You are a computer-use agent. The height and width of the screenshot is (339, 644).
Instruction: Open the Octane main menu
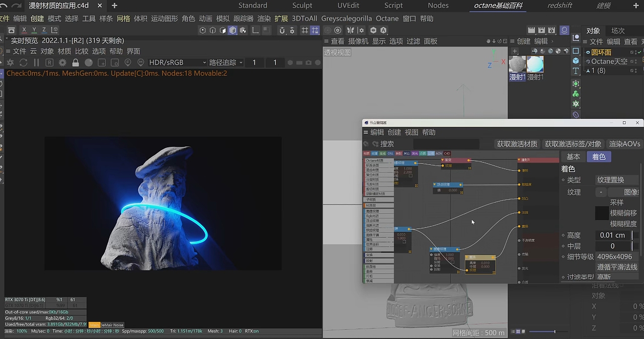[x=387, y=19]
